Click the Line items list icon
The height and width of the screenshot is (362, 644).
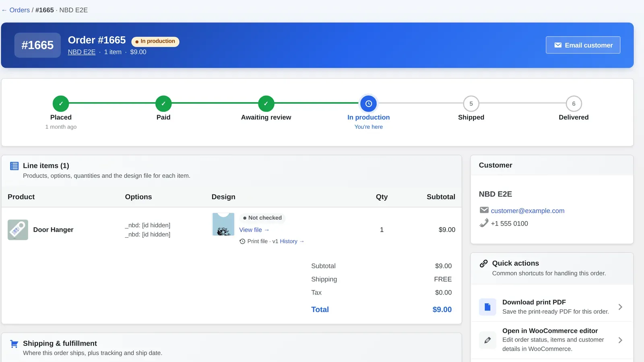14,166
